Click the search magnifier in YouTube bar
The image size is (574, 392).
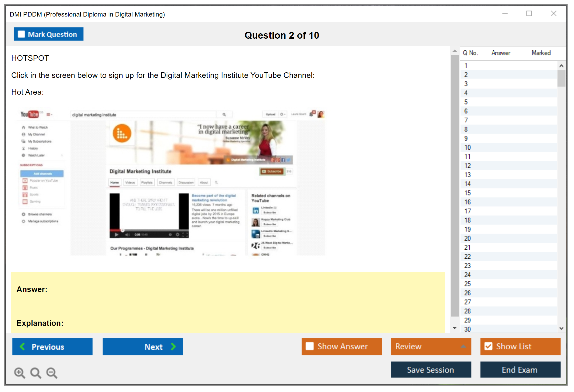point(224,115)
